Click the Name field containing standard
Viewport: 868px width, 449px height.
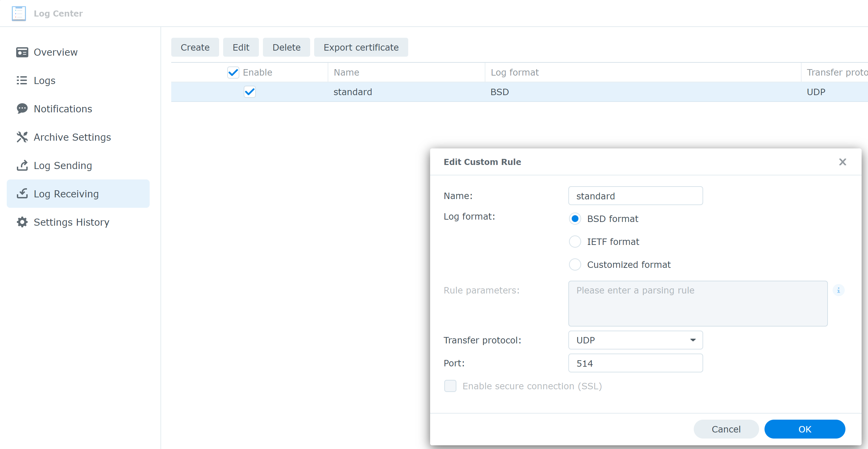tap(635, 196)
